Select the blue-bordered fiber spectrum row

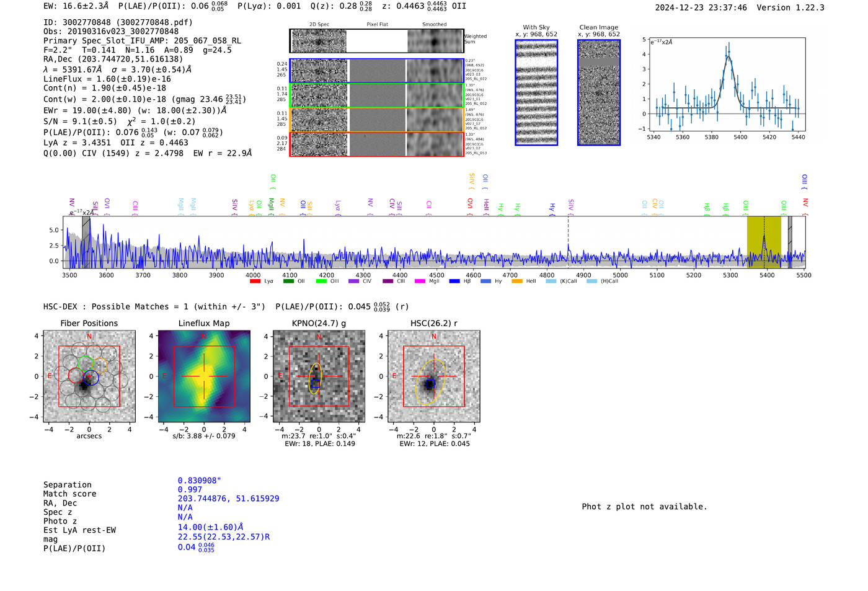coord(377,71)
